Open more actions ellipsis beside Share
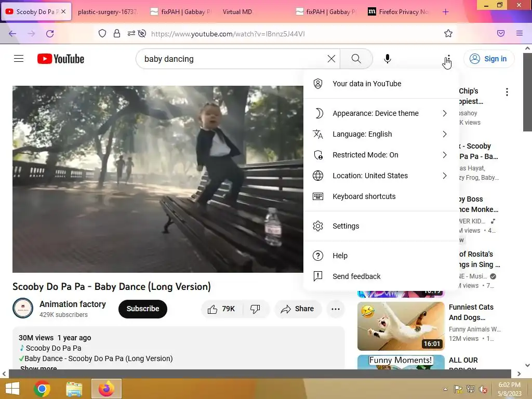This screenshot has height=399, width=532. (336, 309)
